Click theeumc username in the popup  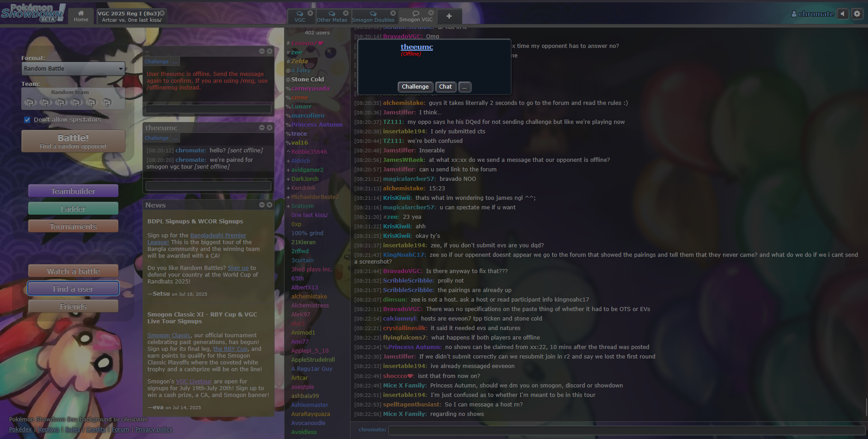417,47
